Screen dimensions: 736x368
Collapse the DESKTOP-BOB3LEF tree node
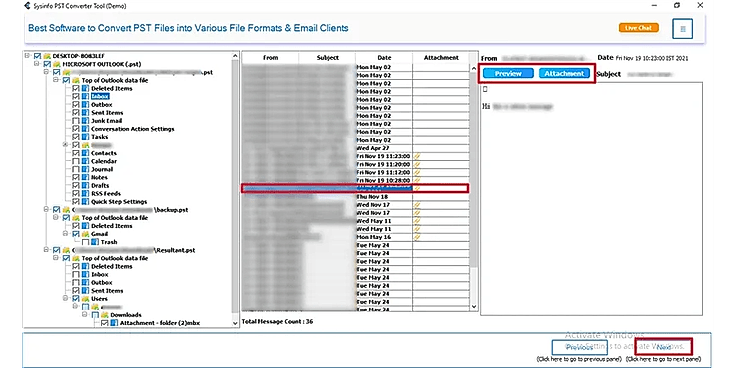tap(28, 56)
